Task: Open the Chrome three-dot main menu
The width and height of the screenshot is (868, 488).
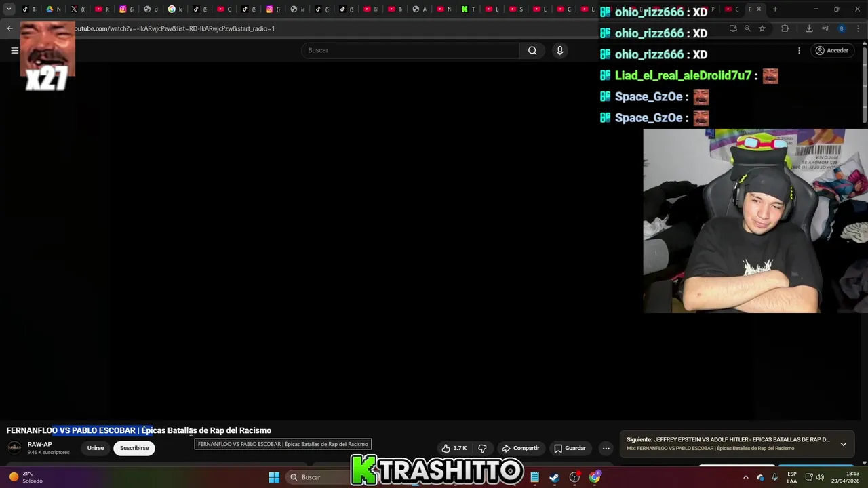Action: (858, 28)
